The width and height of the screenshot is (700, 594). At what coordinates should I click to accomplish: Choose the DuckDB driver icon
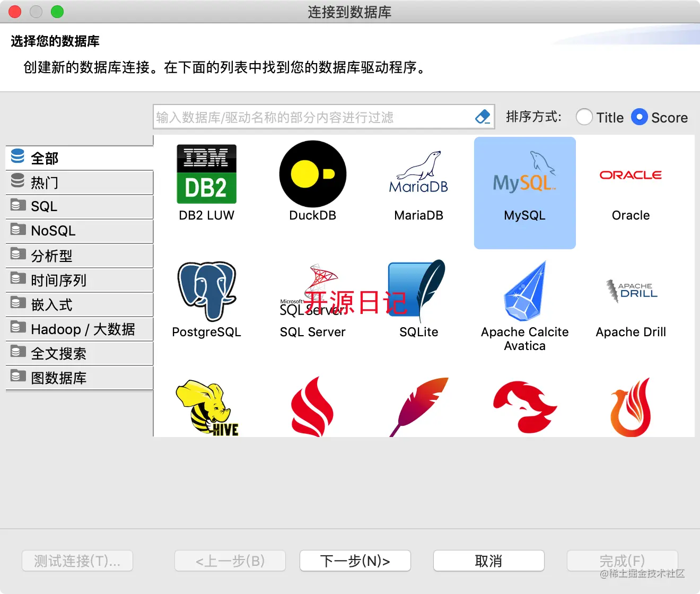[313, 174]
